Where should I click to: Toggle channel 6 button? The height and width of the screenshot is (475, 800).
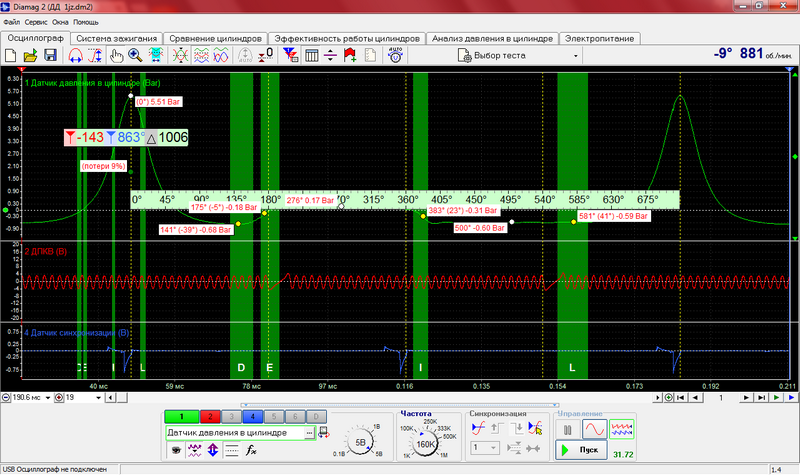(x=295, y=417)
